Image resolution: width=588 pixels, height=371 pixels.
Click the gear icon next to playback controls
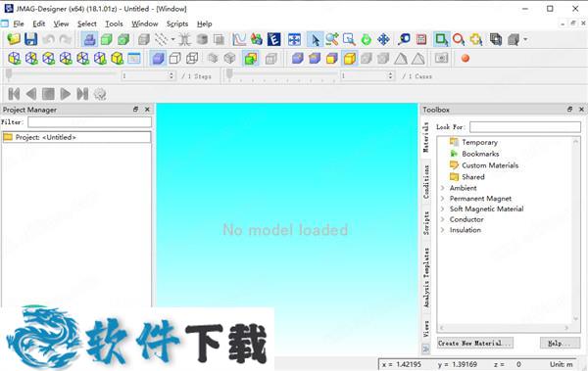click(100, 94)
